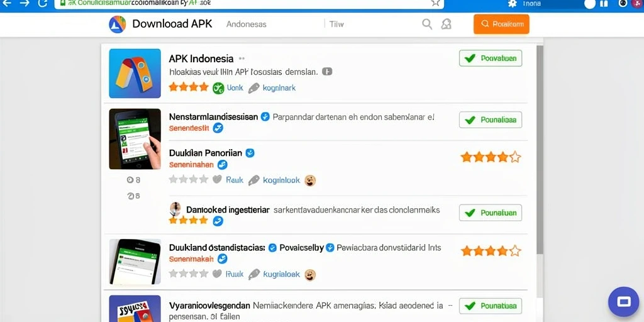This screenshot has width=644, height=322.
Task: Toggle the white switch in browser toolbar
Action: click(590, 4)
